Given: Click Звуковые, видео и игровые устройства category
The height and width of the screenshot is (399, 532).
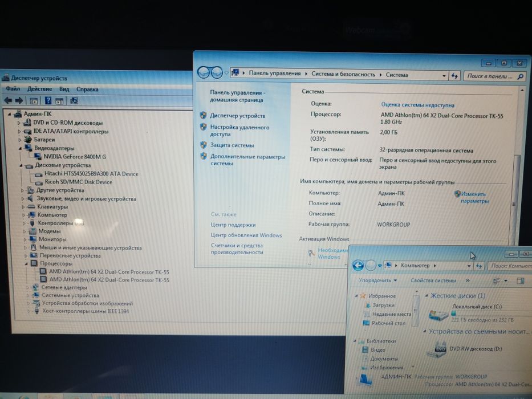Looking at the screenshot, I should 87,199.
